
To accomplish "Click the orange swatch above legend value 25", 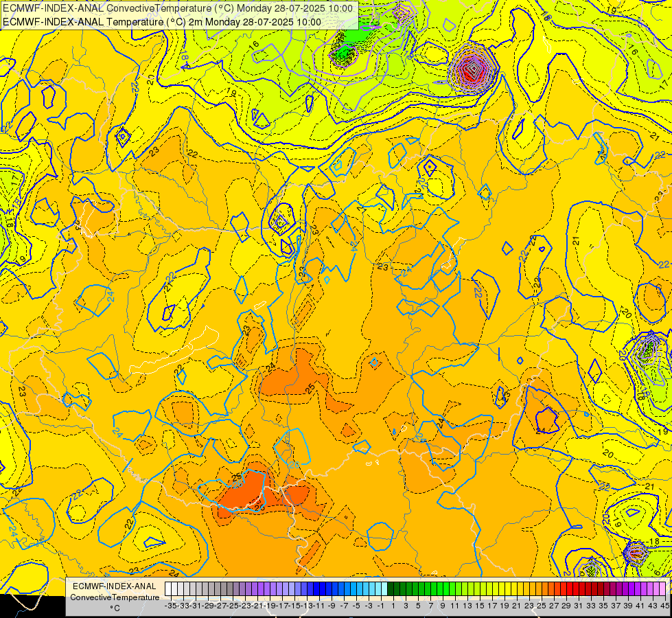I will 539,588.
